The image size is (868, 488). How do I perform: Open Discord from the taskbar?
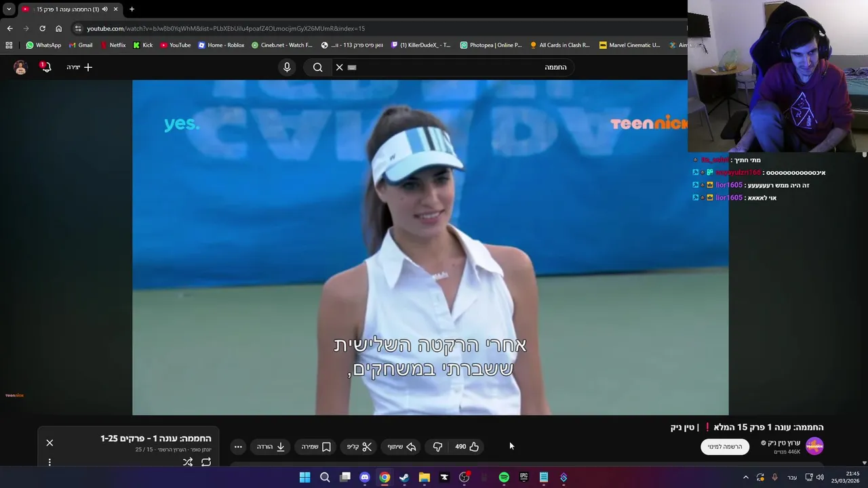point(365,477)
